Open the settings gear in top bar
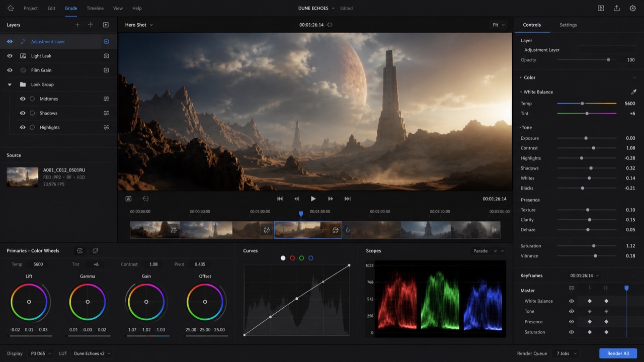The height and width of the screenshot is (362, 644). [x=633, y=8]
